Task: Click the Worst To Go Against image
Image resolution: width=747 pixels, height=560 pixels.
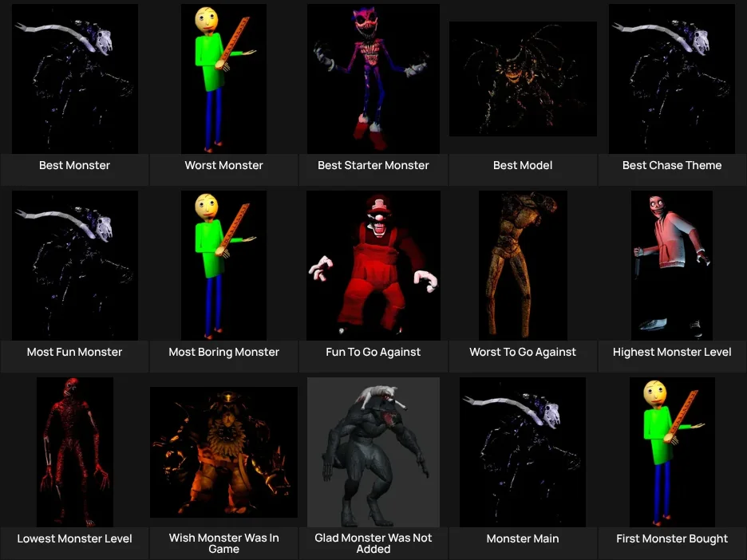Action: [523, 265]
